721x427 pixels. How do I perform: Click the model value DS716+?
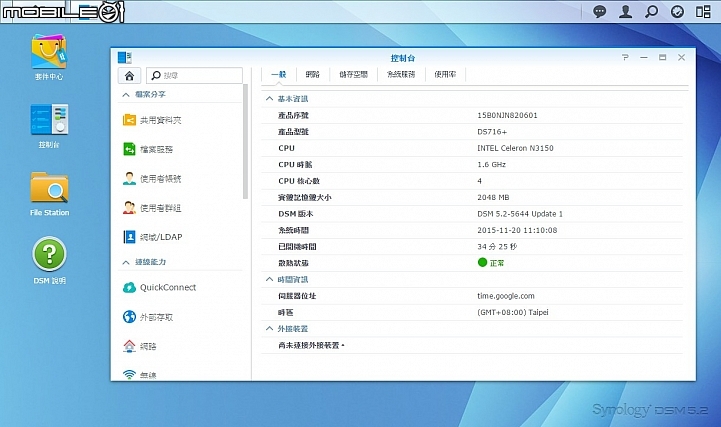click(492, 132)
